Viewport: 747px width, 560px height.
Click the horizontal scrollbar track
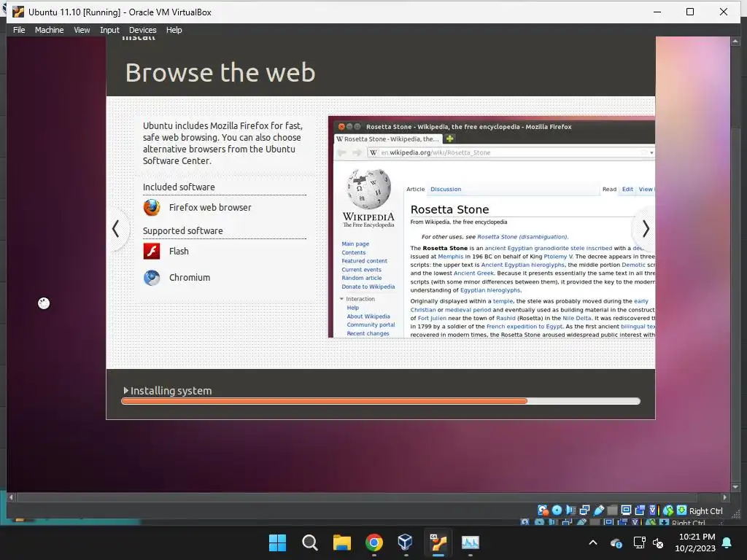point(368,497)
